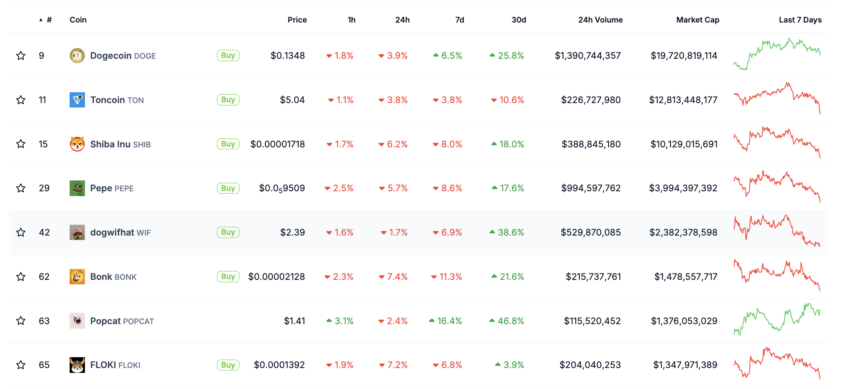Click the Bonk coin logo

(x=77, y=277)
